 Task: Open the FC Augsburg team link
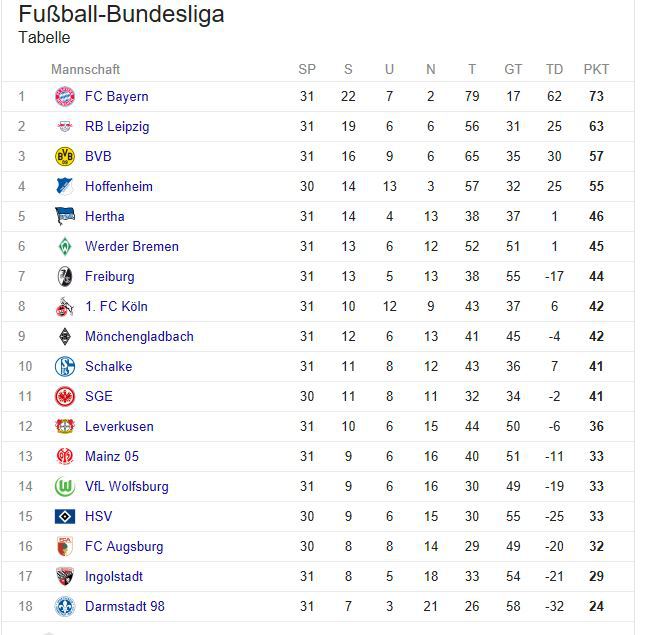coord(124,547)
